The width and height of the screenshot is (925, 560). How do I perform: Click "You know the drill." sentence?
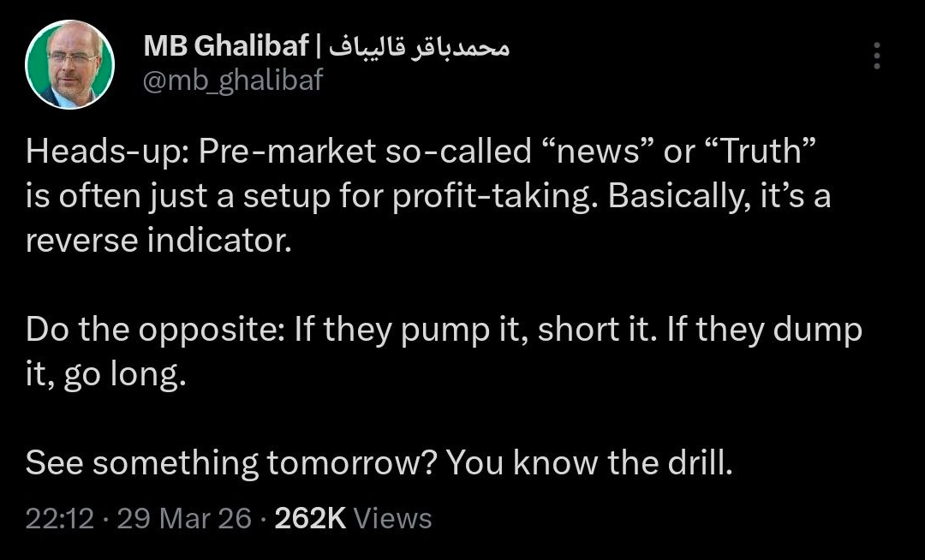click(590, 463)
